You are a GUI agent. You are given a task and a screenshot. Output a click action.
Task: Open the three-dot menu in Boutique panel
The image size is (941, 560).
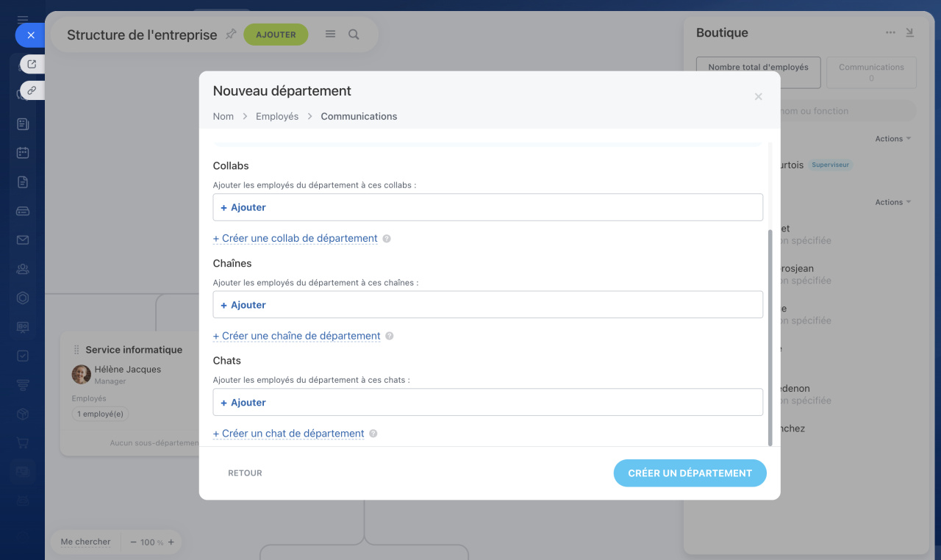tap(890, 33)
